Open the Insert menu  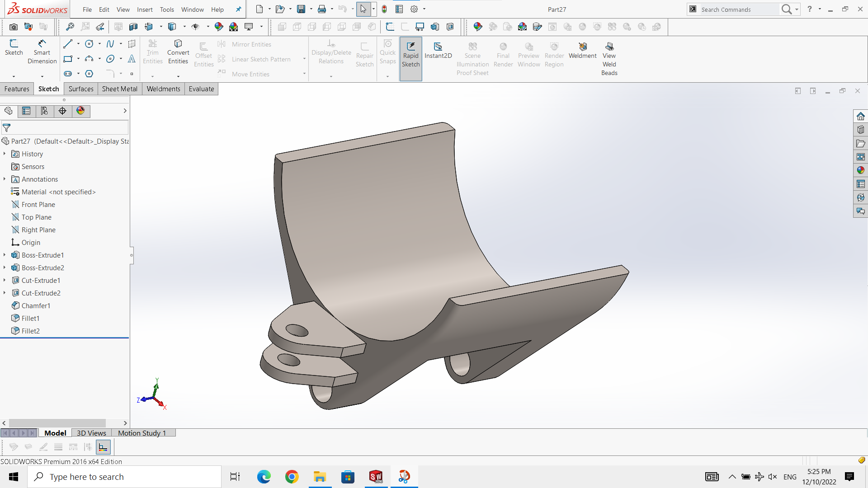[x=145, y=9]
